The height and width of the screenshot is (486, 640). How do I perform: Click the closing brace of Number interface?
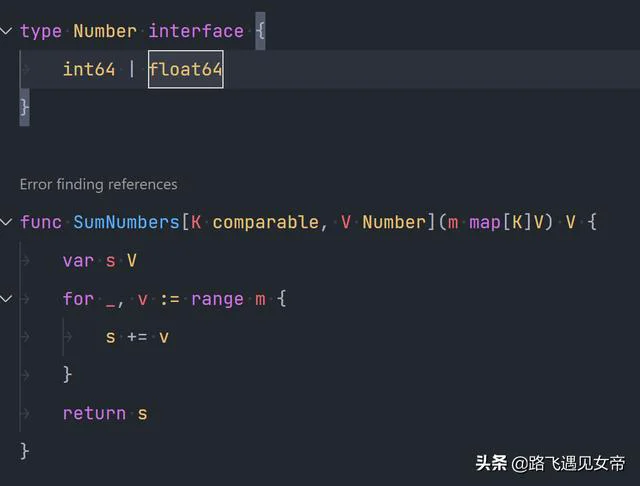click(24, 107)
